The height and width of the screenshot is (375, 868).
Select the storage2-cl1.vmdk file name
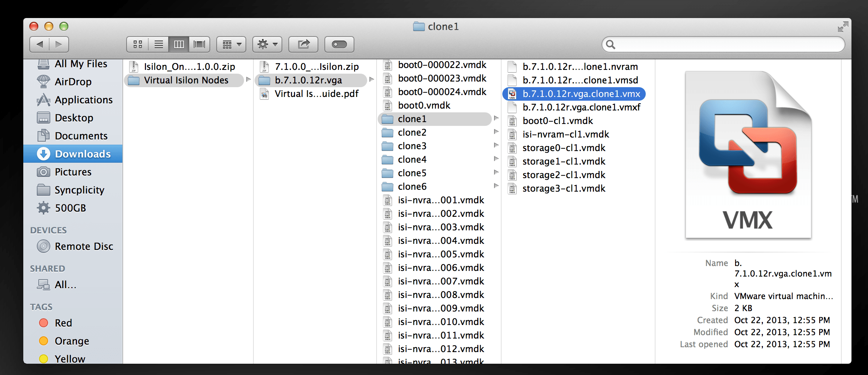pos(564,175)
